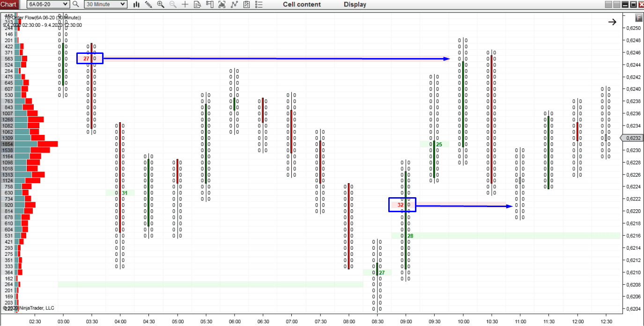Open the strategies icon

coord(246,4)
